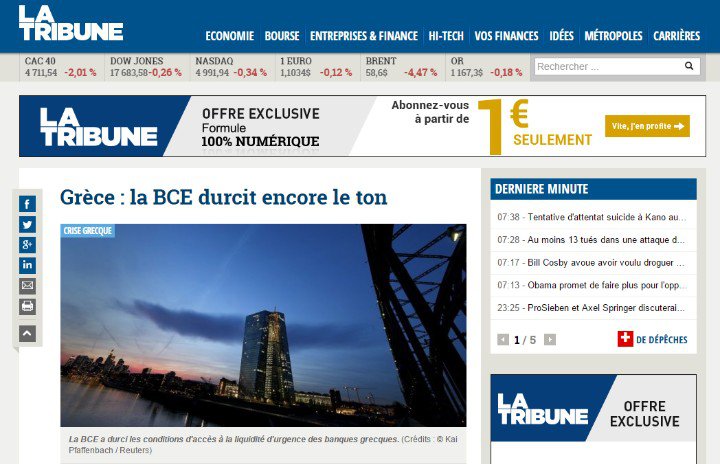This screenshot has height=464, width=720.
Task: Open 07:13 Obama promet headline
Action: coord(593,285)
